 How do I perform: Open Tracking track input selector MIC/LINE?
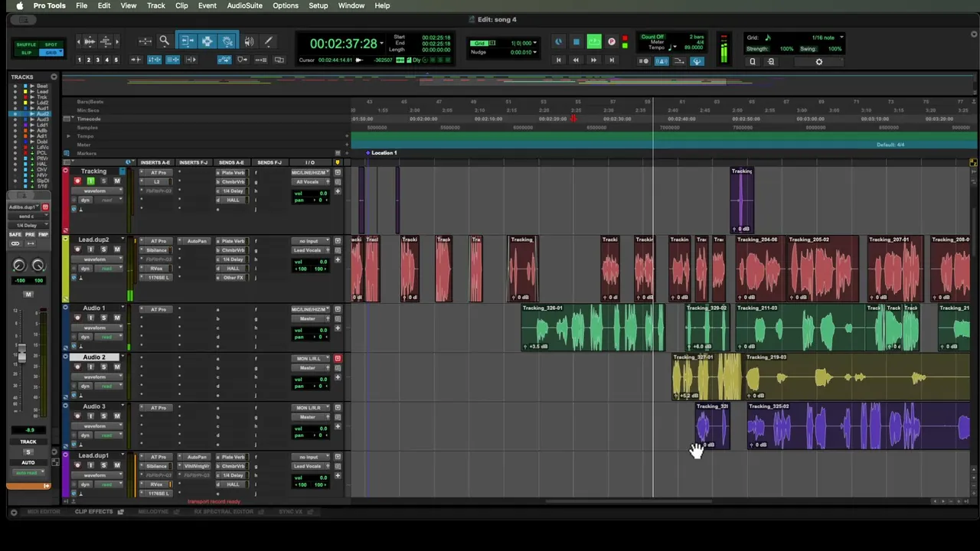pyautogui.click(x=309, y=173)
